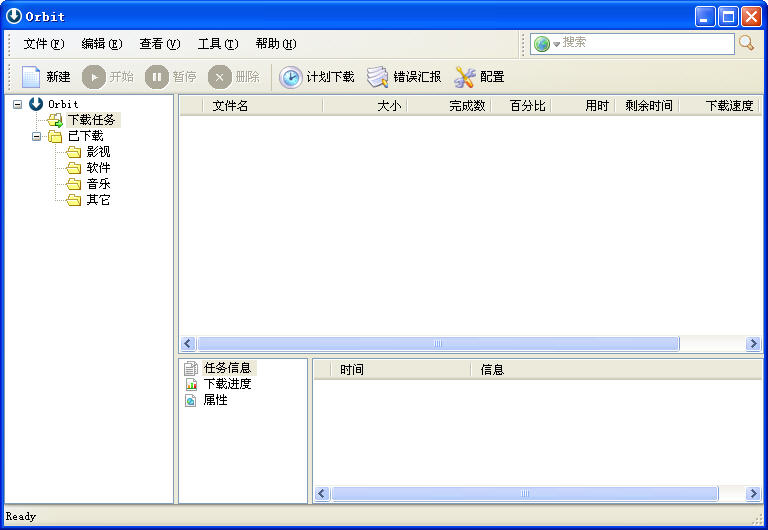Screen dimensions: 768x530
Task: Select the 下载任务 tree item
Action: click(x=91, y=120)
